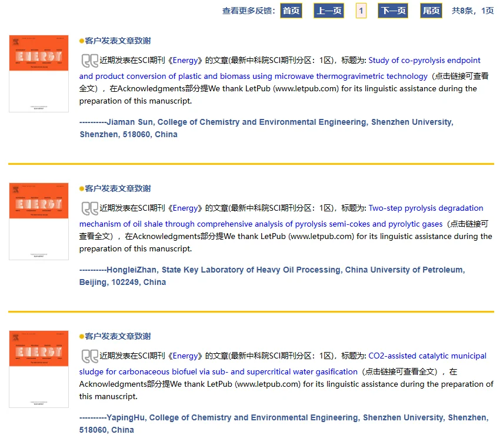
Task: Go to the 首页 (first page)
Action: click(291, 10)
